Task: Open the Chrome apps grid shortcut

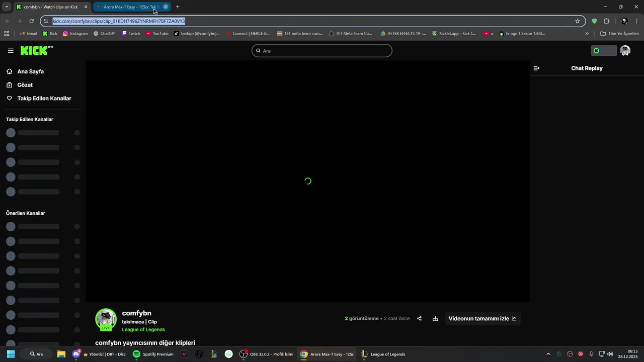Action: (7, 34)
